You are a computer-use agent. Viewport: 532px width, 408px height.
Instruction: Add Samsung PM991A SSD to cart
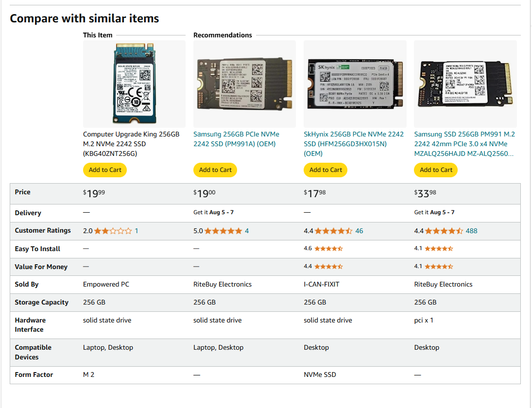tap(215, 170)
